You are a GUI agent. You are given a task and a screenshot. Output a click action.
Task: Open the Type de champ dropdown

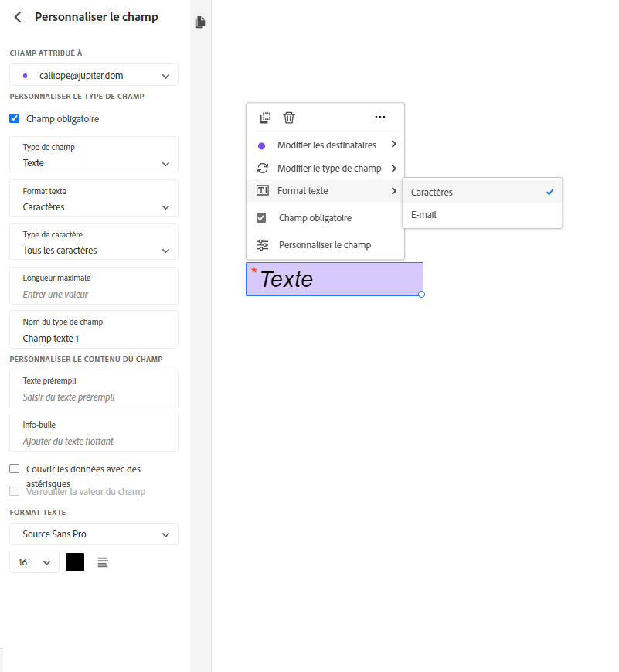(x=94, y=155)
